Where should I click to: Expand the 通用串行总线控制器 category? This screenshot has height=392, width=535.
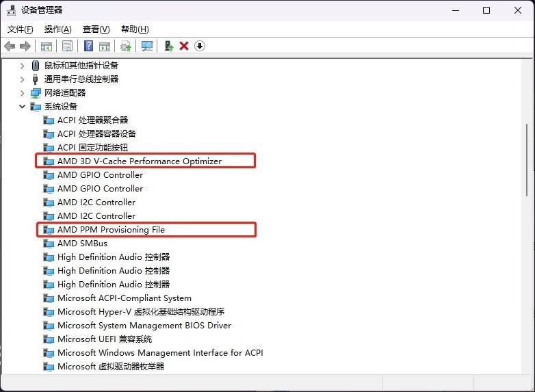pyautogui.click(x=22, y=79)
